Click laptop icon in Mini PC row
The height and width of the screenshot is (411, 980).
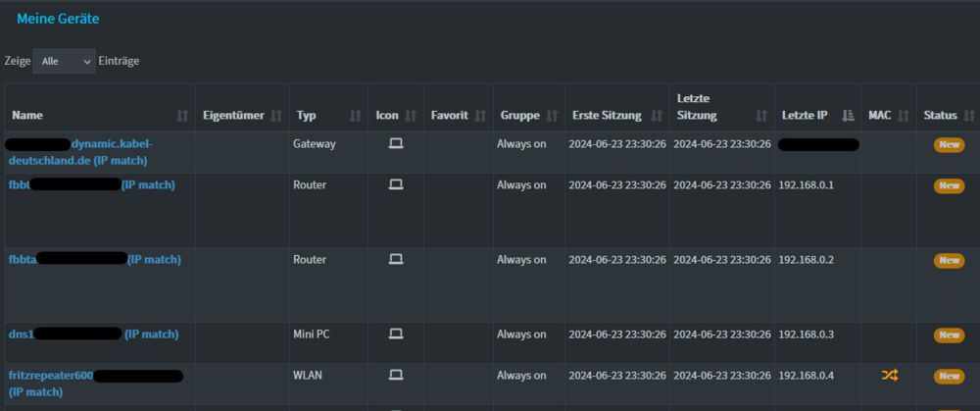[x=396, y=334]
